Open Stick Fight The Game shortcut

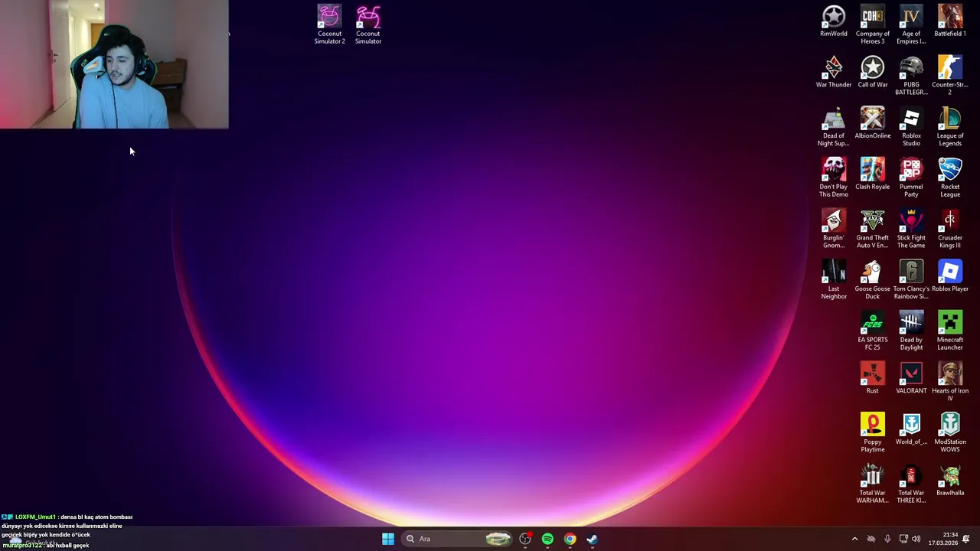(x=911, y=229)
